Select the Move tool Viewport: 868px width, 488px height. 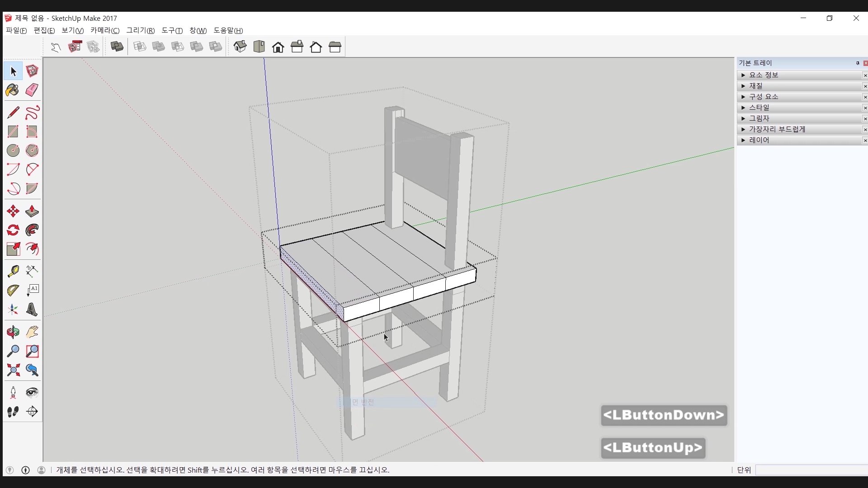[13, 211]
